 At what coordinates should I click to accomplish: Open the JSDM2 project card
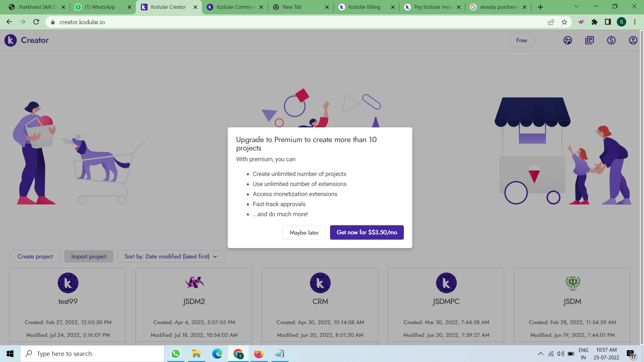pyautogui.click(x=194, y=302)
